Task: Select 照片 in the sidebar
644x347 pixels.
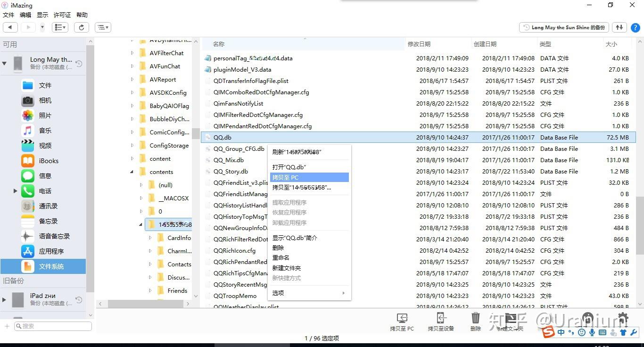Action: coord(45,116)
